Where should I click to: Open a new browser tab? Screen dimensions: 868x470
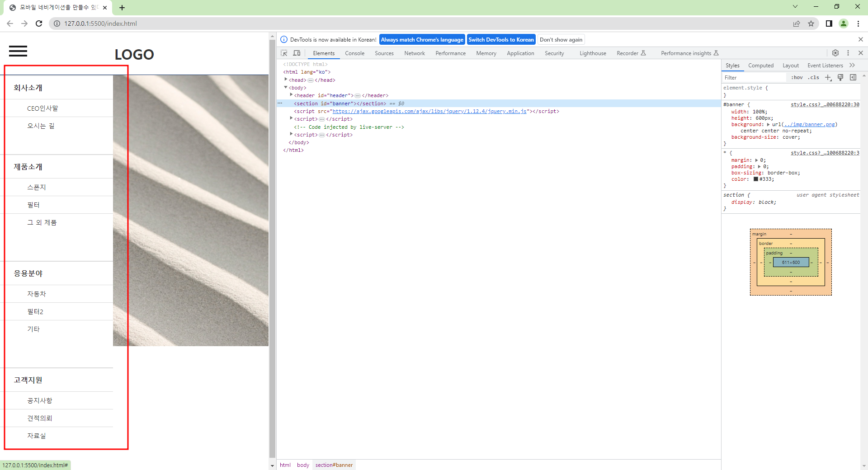click(x=122, y=8)
